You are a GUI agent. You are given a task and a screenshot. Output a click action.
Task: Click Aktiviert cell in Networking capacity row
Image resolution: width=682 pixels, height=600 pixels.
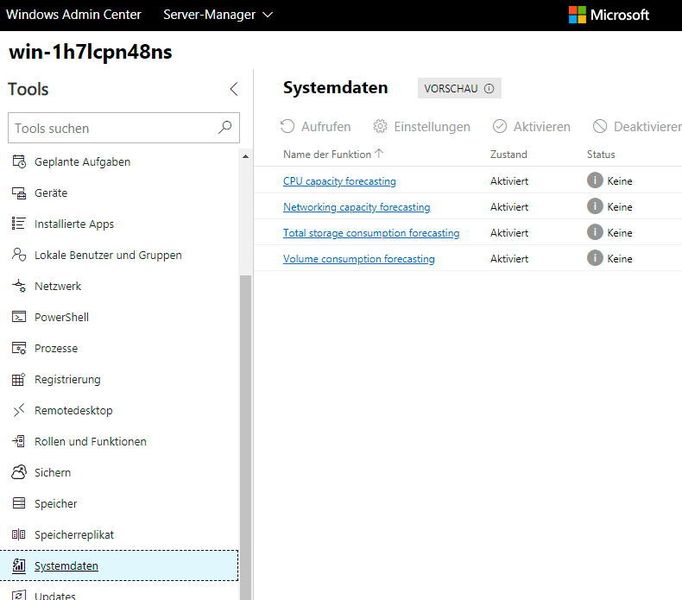pyautogui.click(x=509, y=207)
